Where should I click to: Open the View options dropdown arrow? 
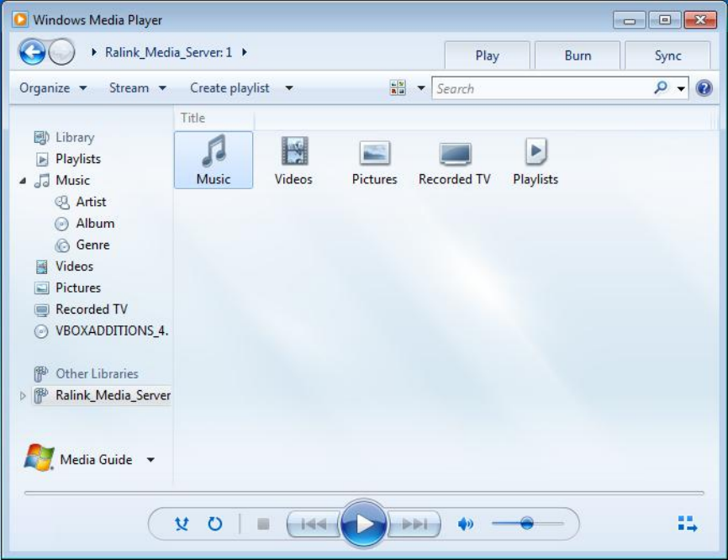coord(421,87)
